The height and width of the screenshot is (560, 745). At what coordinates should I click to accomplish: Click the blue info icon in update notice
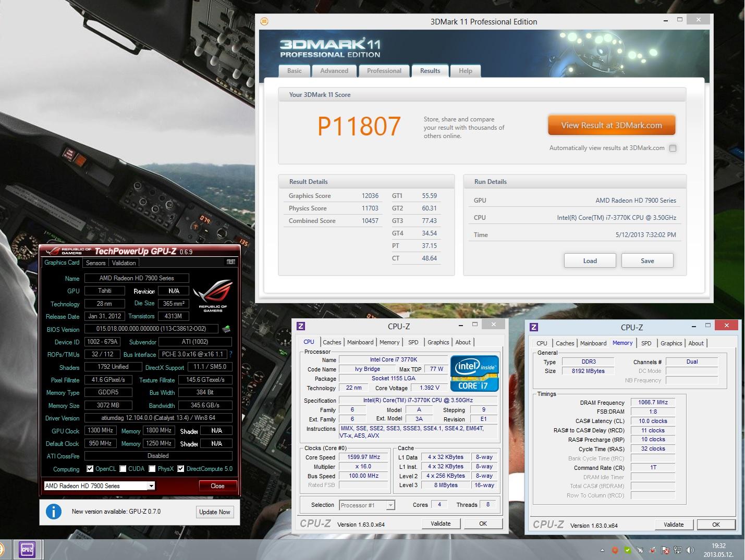pyautogui.click(x=54, y=512)
